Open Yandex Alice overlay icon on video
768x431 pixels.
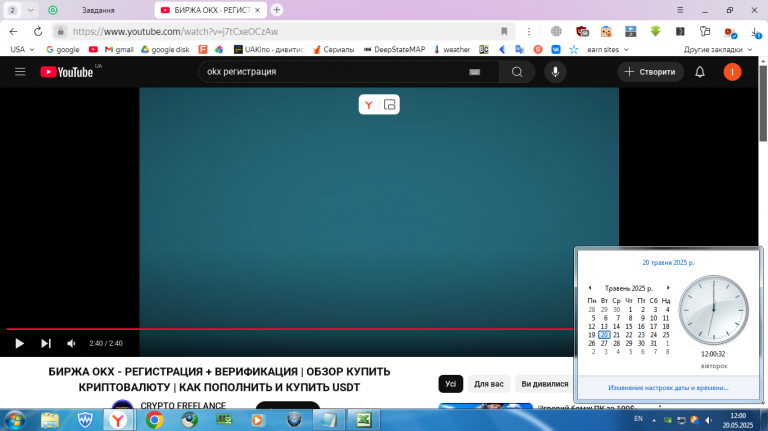point(369,104)
